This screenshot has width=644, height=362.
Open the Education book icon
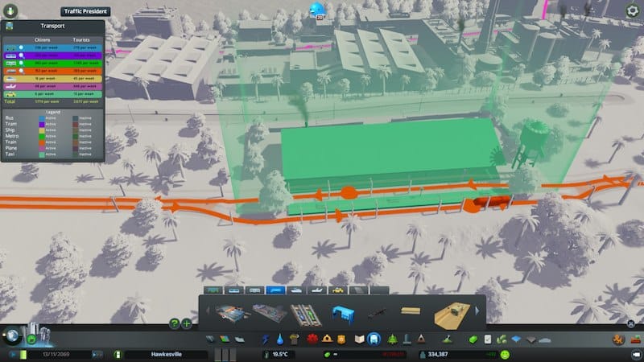tap(359, 339)
